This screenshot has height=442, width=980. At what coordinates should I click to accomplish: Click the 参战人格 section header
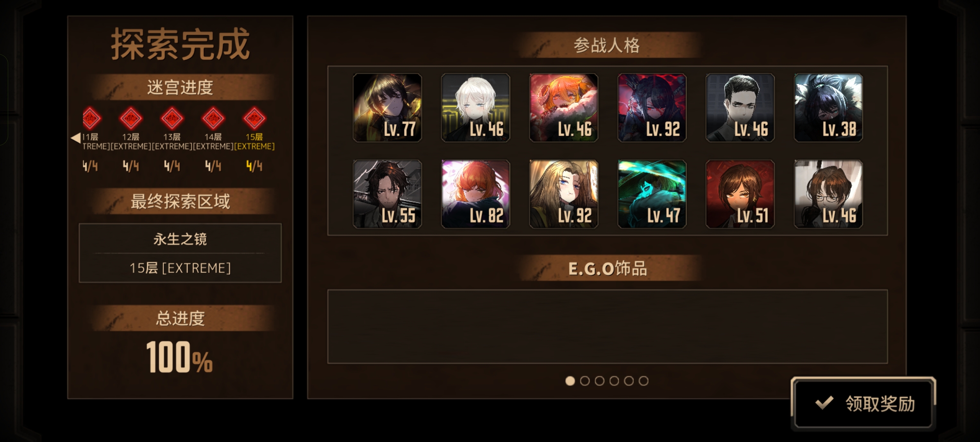pos(607,45)
